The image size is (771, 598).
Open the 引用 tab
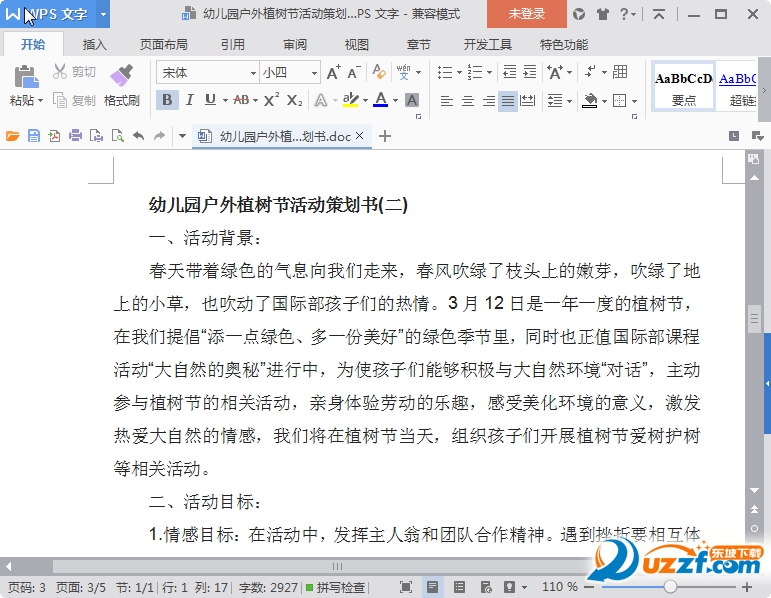[x=233, y=45]
